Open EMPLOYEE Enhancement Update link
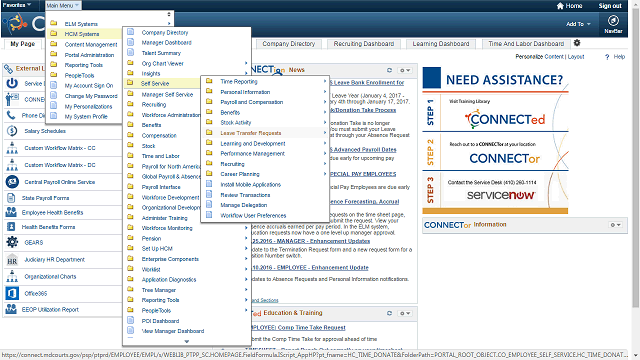 pos(310,268)
